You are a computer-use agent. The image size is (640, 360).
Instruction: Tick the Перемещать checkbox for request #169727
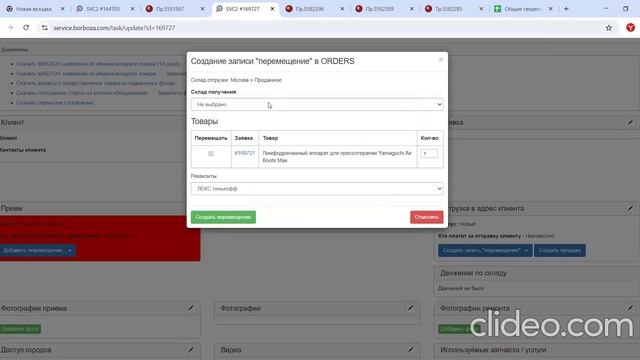(x=211, y=153)
